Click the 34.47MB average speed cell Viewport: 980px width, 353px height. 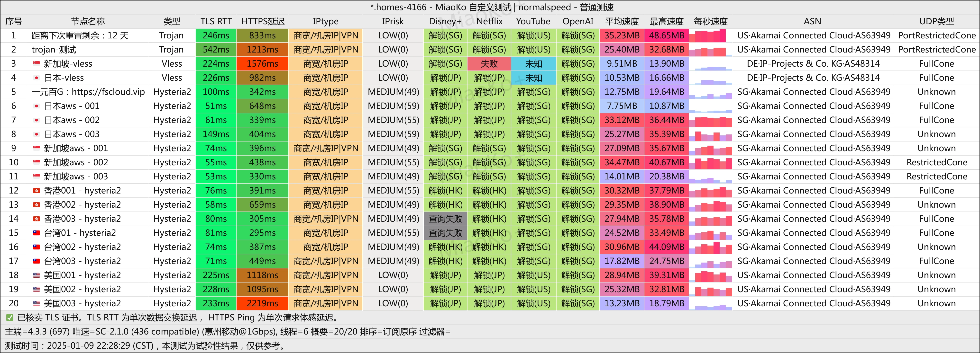coord(622,162)
